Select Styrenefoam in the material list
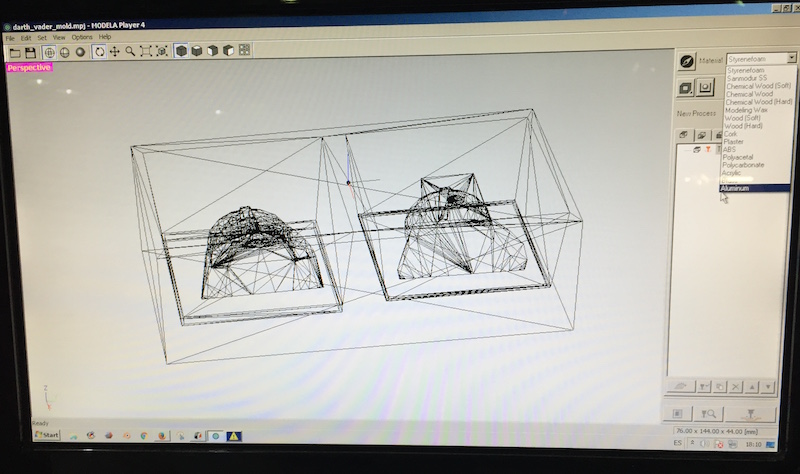Viewport: 800px width, 474px height. (x=745, y=70)
